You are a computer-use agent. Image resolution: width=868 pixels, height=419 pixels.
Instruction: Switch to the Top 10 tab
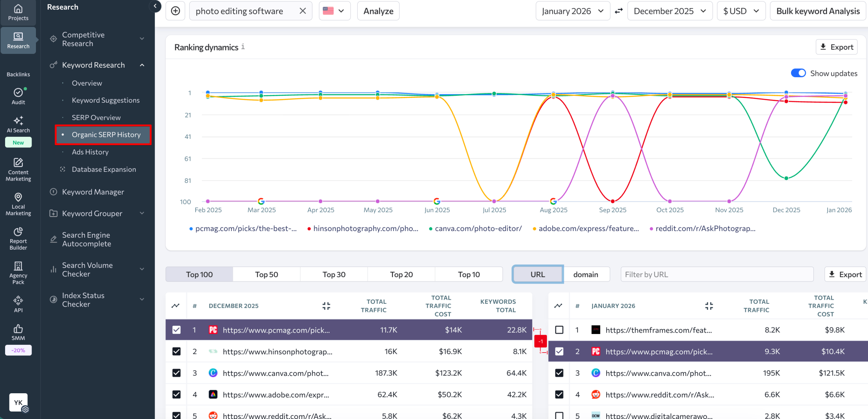point(469,274)
